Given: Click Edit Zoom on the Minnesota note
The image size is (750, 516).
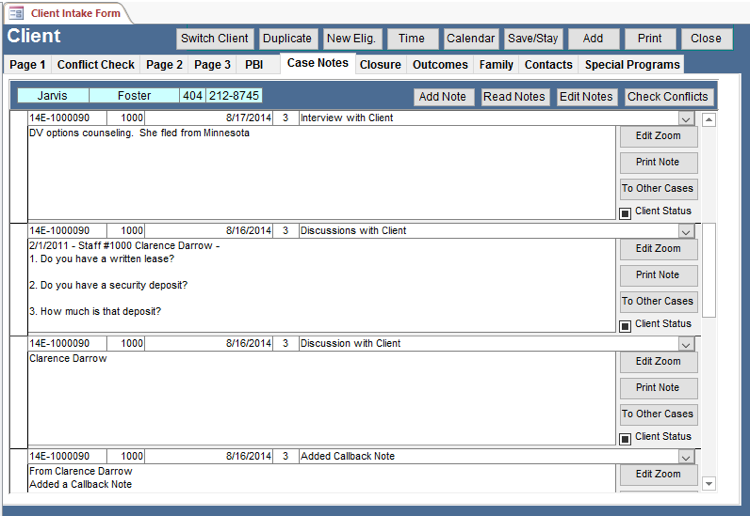Looking at the screenshot, I should tap(658, 136).
